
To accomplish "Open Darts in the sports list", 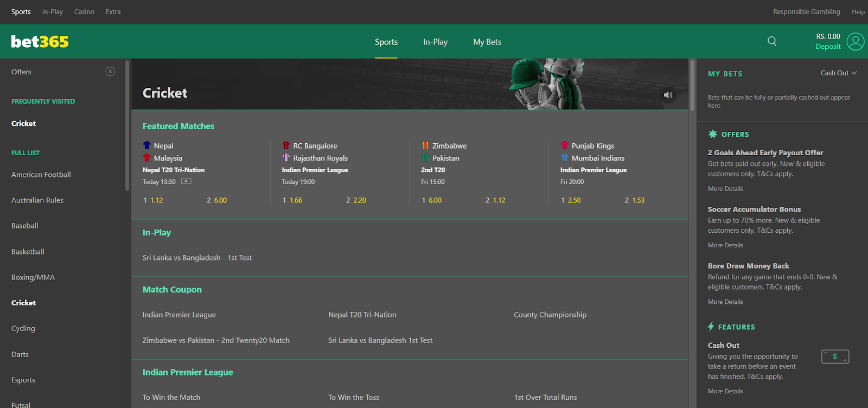I will coord(20,354).
